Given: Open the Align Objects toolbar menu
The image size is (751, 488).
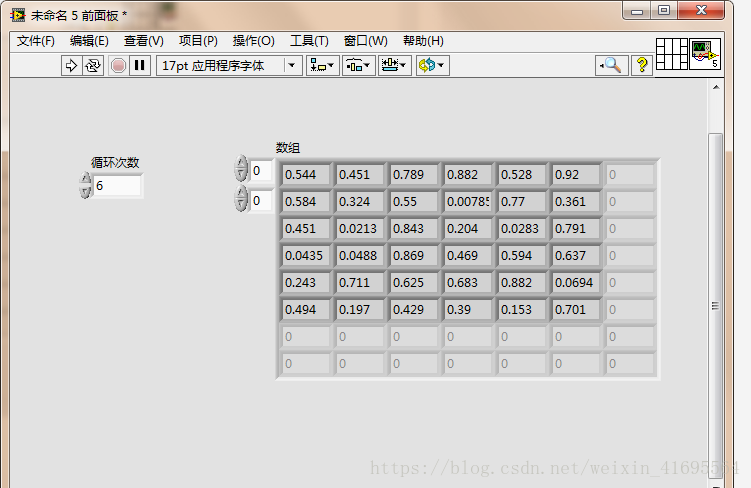Looking at the screenshot, I should point(322,65).
